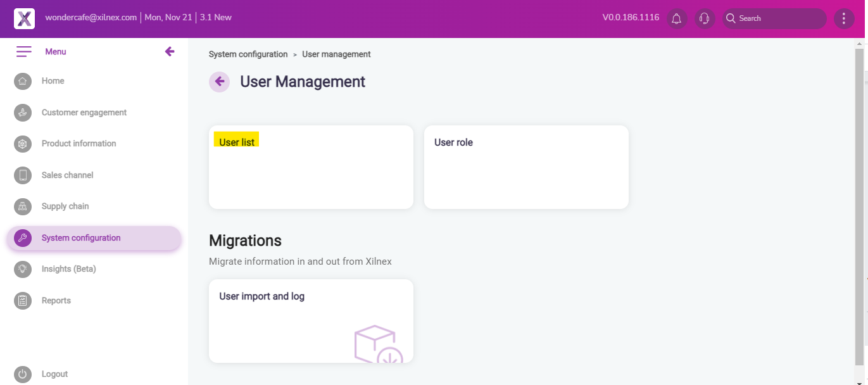Image resolution: width=868 pixels, height=385 pixels.
Task: Open Sales channel menu item
Action: 67,175
